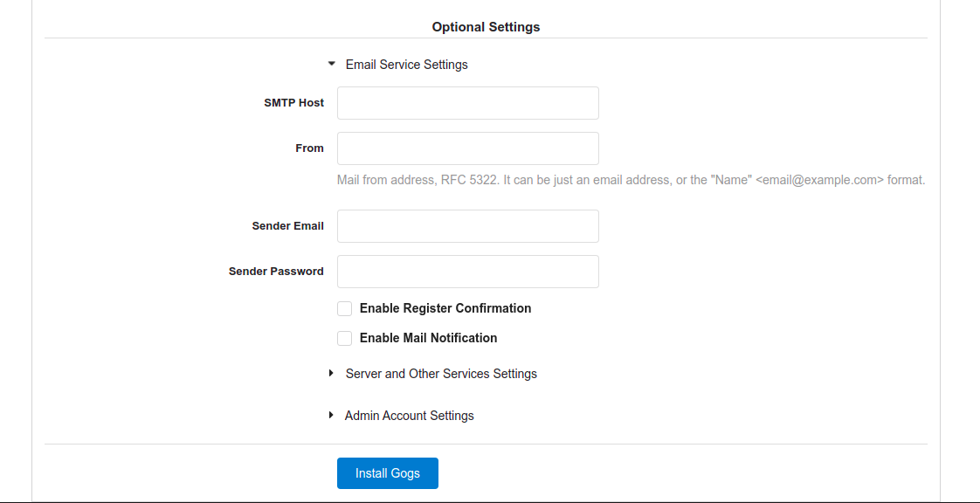Image resolution: width=980 pixels, height=503 pixels.
Task: Click the 'Sender Email' field label
Action: point(288,225)
